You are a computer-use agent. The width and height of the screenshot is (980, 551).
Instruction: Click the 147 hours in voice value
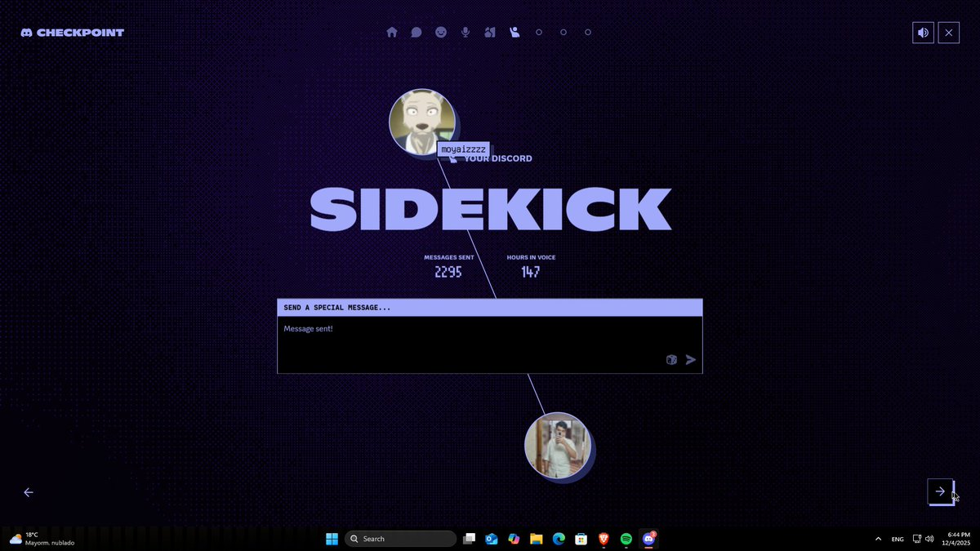(531, 272)
